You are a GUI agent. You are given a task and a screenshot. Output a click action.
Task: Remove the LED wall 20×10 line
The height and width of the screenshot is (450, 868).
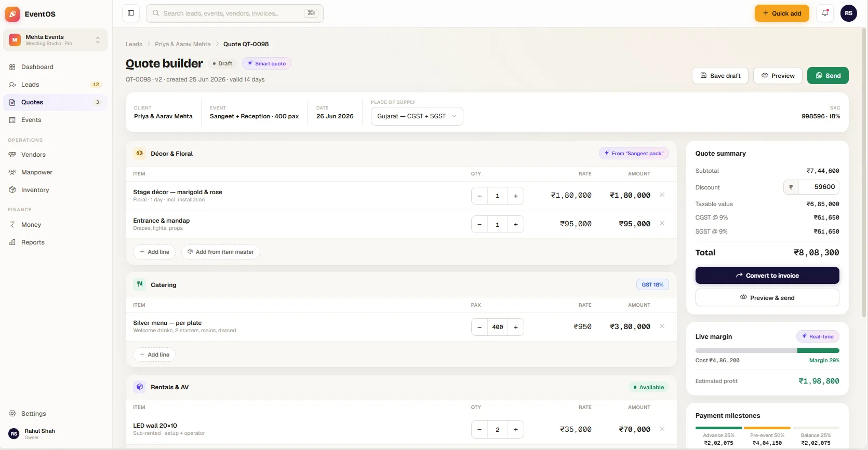662,429
